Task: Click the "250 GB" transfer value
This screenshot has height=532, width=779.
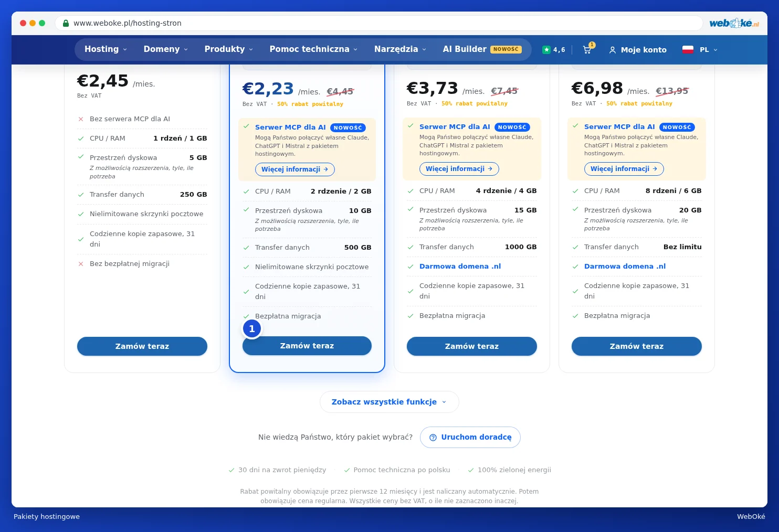Action: click(x=194, y=195)
